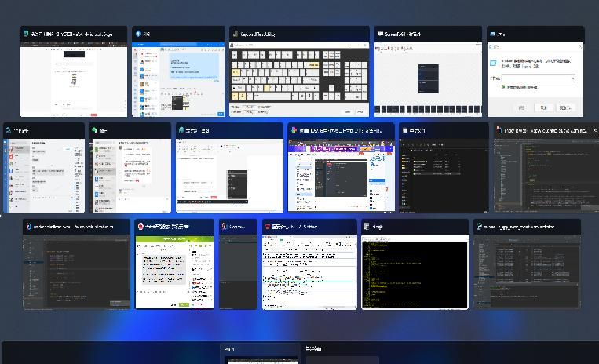The width and height of the screenshot is (599, 364).
Task: Switch to the blue chat app window thumbnail
Action: (x=178, y=71)
